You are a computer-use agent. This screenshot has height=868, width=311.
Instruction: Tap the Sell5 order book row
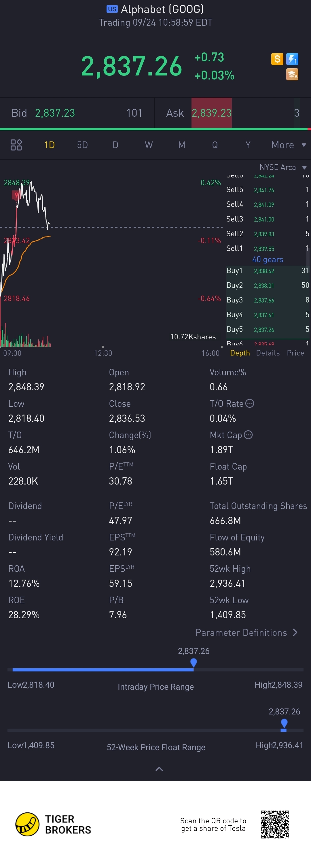tap(268, 190)
